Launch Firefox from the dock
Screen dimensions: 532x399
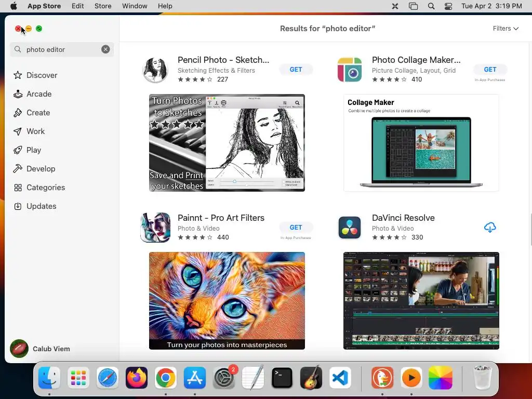pos(137,378)
